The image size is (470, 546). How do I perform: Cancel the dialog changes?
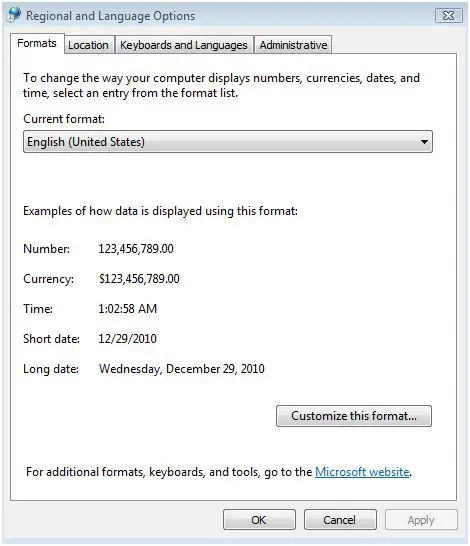click(340, 520)
